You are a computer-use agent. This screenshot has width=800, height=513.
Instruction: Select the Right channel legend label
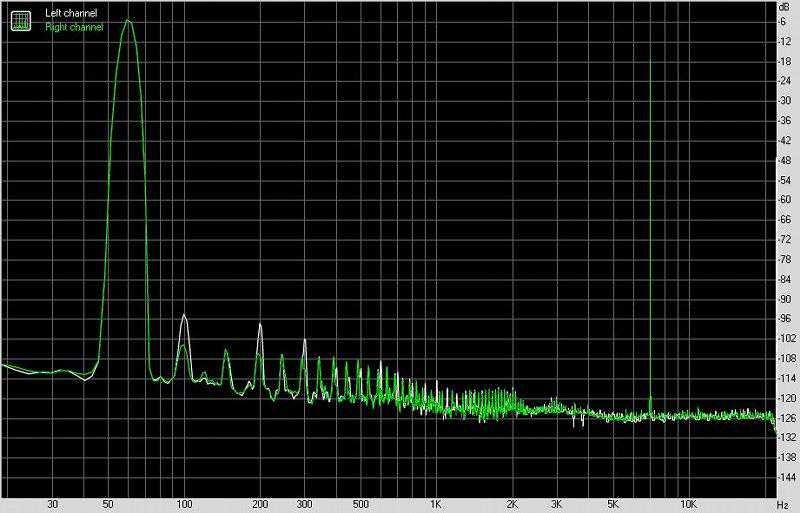point(73,26)
